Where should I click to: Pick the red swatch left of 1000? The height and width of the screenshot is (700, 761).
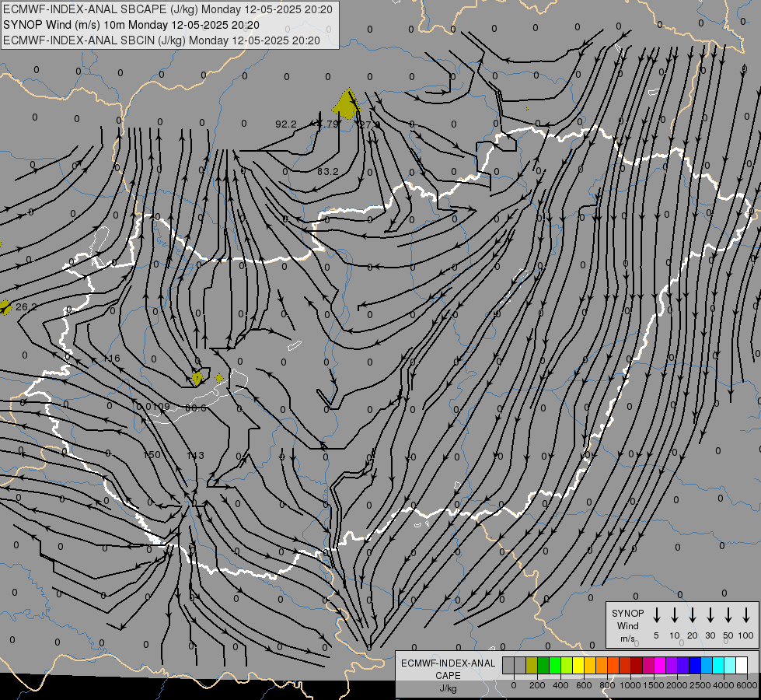pos(625,665)
